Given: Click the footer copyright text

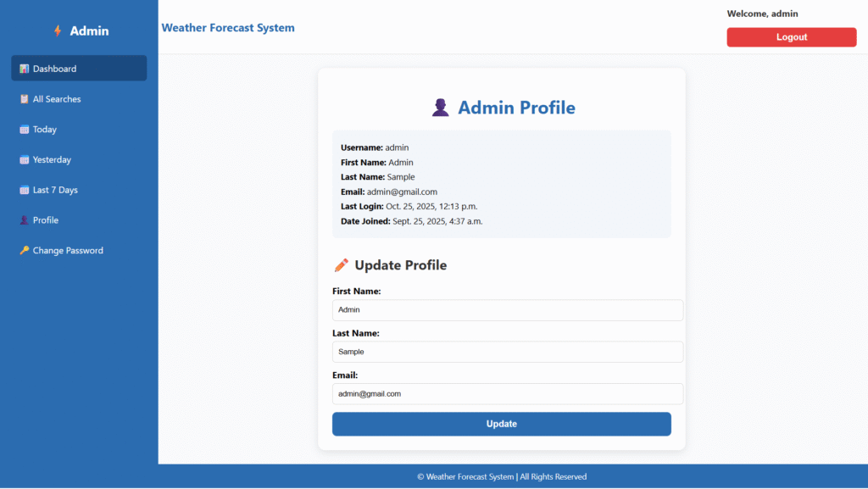Looking at the screenshot, I should coord(501,476).
